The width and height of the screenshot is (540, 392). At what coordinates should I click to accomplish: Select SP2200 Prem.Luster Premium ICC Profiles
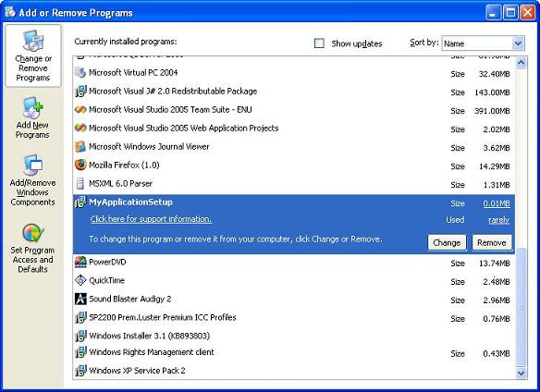pyautogui.click(x=294, y=318)
